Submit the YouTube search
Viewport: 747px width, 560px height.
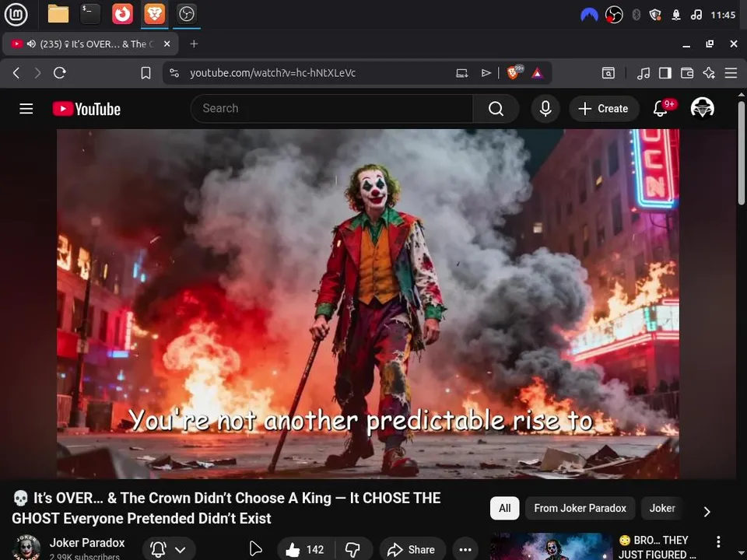click(x=496, y=109)
